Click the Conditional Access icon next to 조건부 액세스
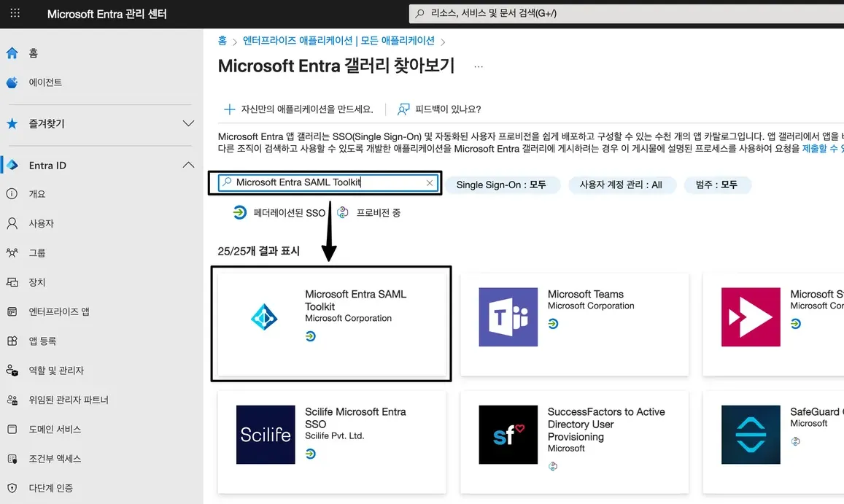The height and width of the screenshot is (504, 844). pyautogui.click(x=12, y=459)
